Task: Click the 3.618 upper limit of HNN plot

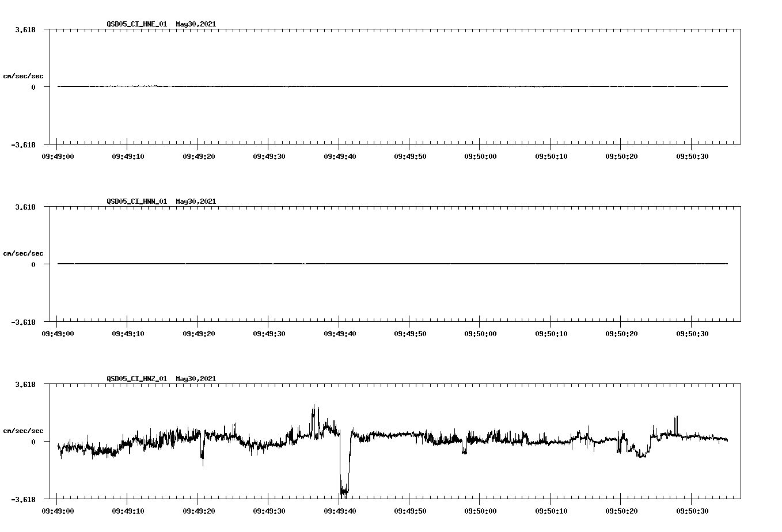Action: coord(25,207)
